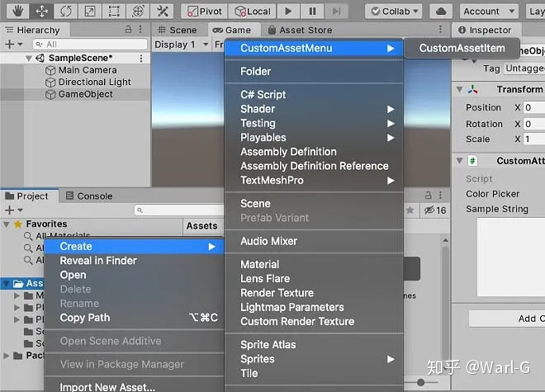Select Reveal in Finder menu entry
The height and width of the screenshot is (392, 545).
tap(134, 261)
